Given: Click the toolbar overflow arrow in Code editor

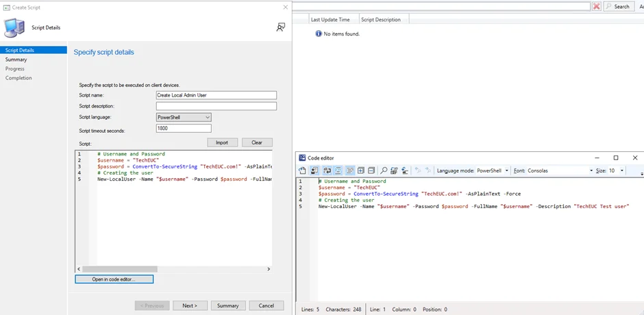Looking at the screenshot, I should 641,174.
